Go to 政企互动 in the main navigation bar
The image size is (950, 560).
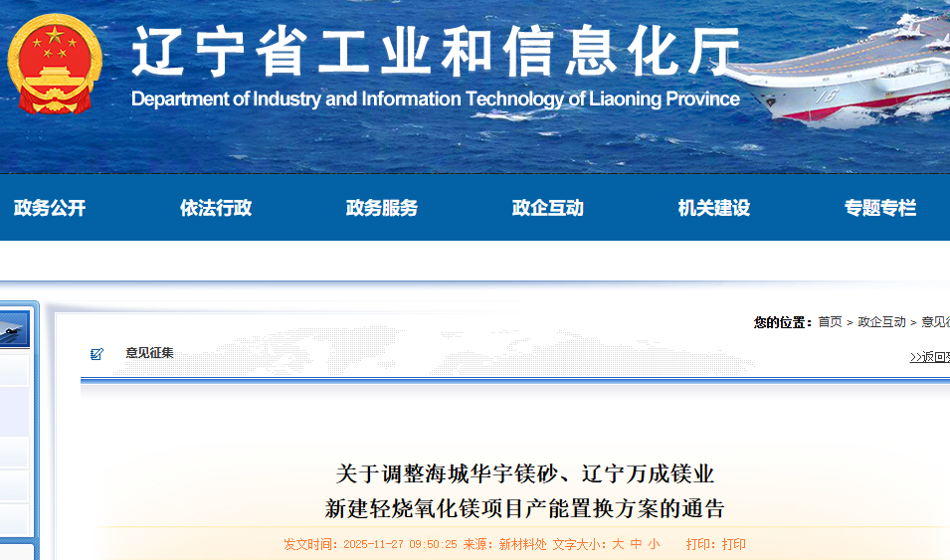548,208
